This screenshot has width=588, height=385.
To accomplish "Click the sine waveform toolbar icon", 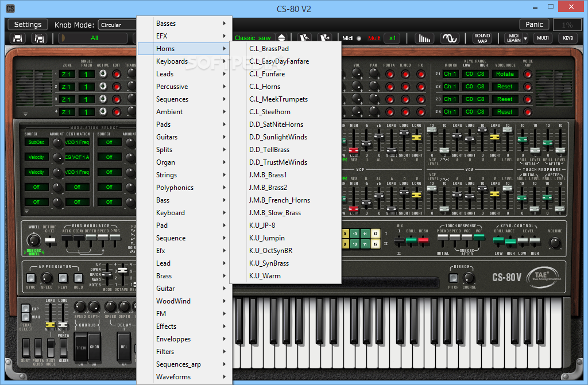I will pyautogui.click(x=449, y=38).
